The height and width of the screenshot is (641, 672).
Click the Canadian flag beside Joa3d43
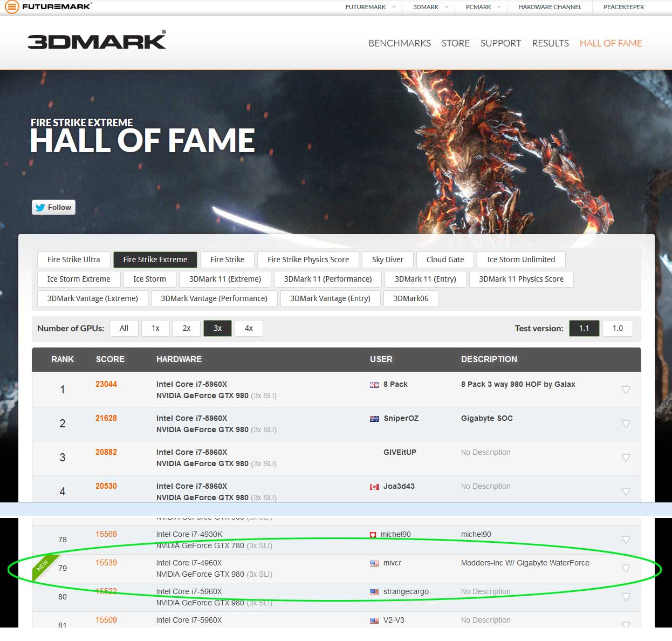click(374, 487)
